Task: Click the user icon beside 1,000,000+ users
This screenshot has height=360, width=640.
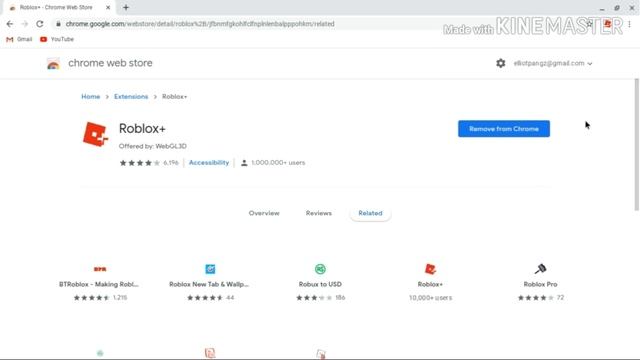Action: tap(244, 163)
